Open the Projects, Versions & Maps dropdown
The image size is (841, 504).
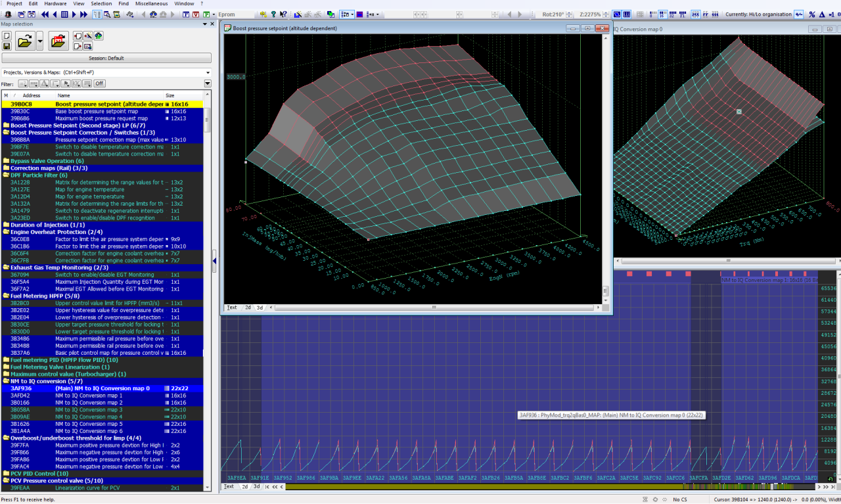[208, 72]
